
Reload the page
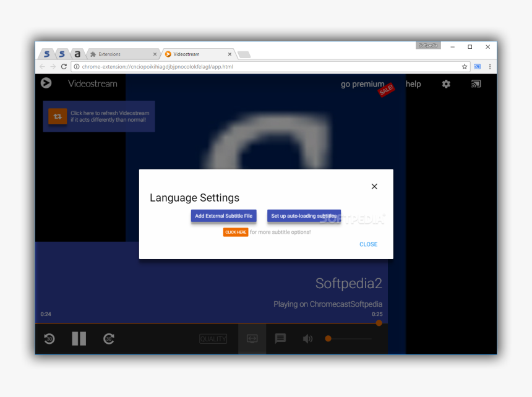tap(64, 66)
